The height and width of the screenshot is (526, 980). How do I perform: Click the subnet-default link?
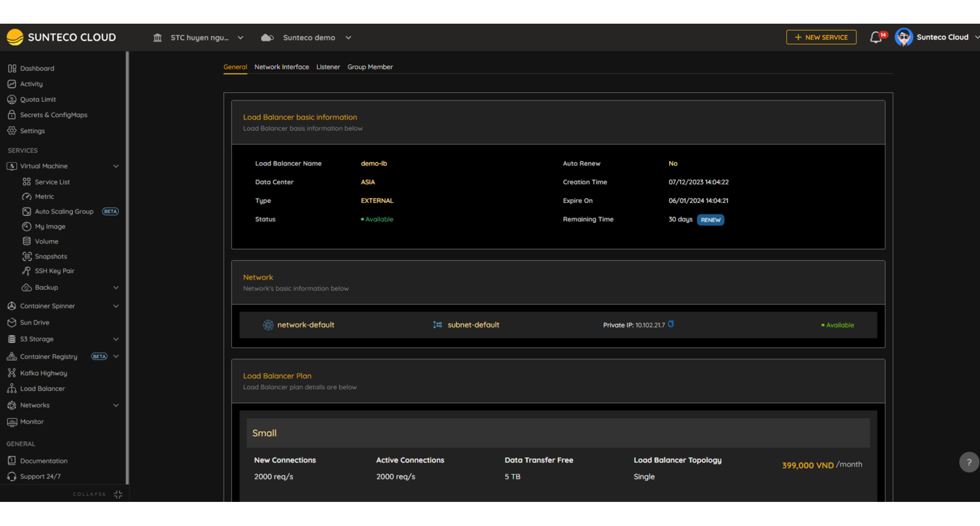point(473,325)
